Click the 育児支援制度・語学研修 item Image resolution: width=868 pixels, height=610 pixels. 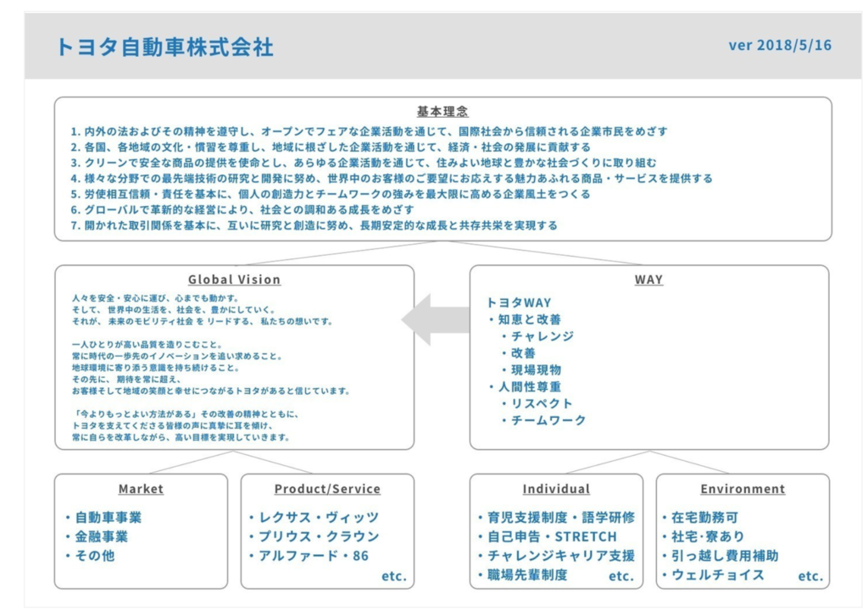point(556,518)
